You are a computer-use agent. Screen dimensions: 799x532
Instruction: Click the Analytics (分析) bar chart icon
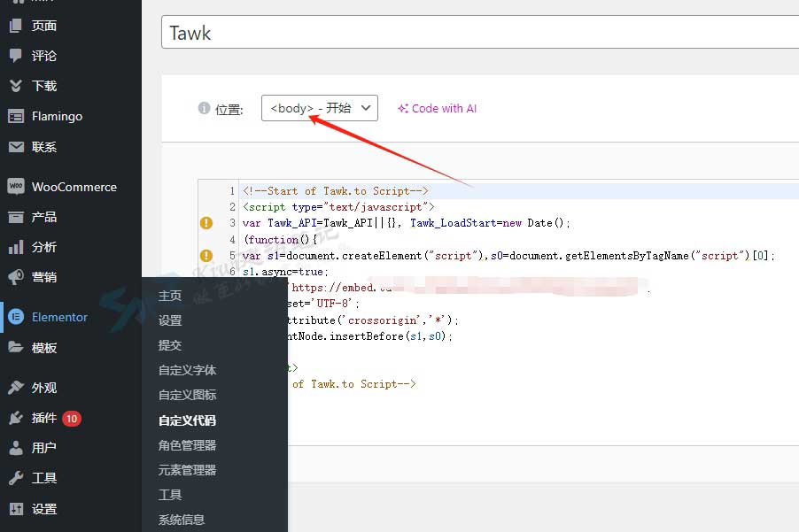pyautogui.click(x=15, y=247)
